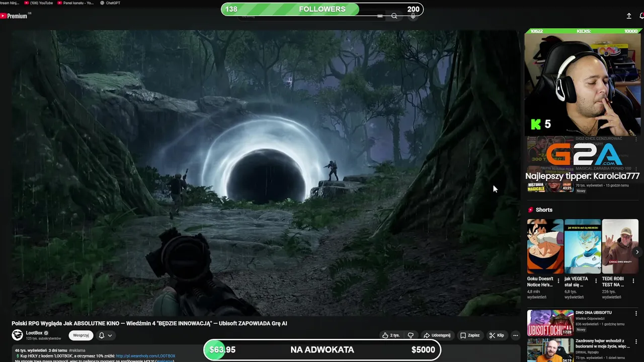Open the 'Goku Doesn't Notice He's...' short thumbnail
The height and width of the screenshot is (362, 644).
tap(545, 246)
